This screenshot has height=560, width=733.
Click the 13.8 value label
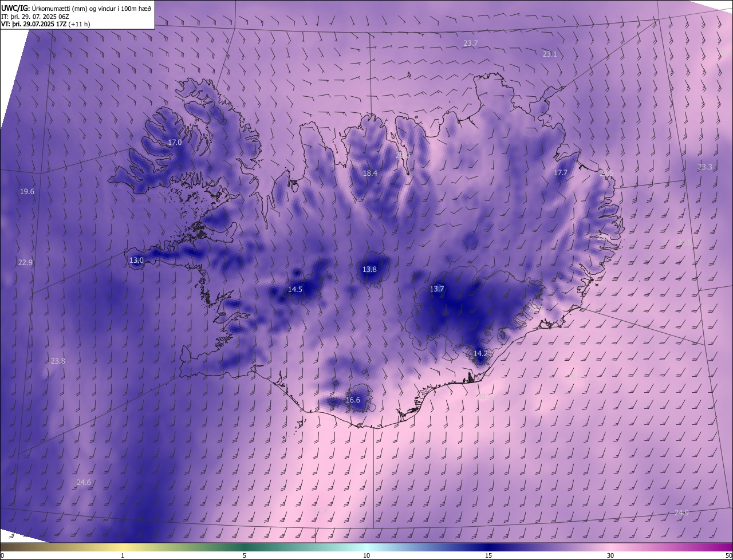[369, 269]
